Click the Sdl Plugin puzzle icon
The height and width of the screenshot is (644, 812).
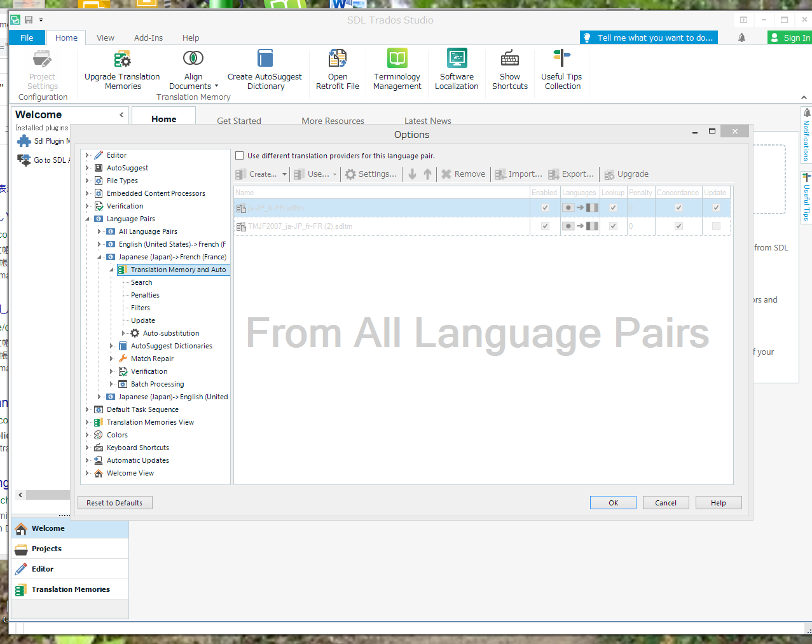(x=24, y=141)
